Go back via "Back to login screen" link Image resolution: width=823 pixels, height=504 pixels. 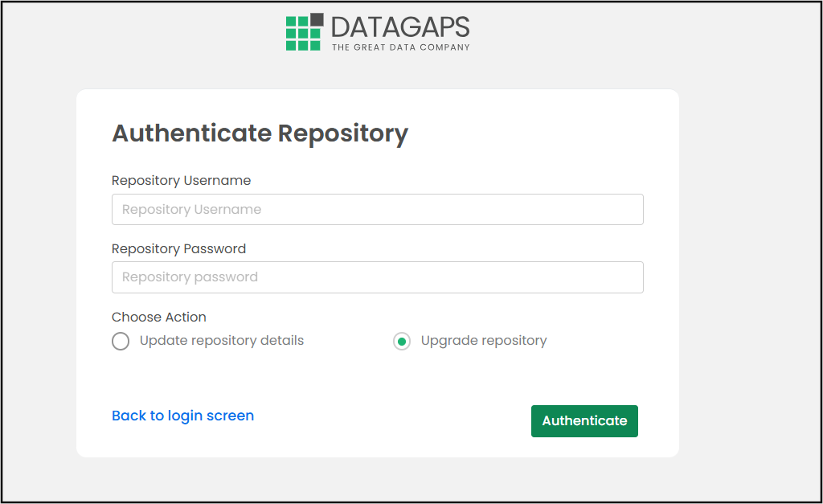(x=182, y=416)
